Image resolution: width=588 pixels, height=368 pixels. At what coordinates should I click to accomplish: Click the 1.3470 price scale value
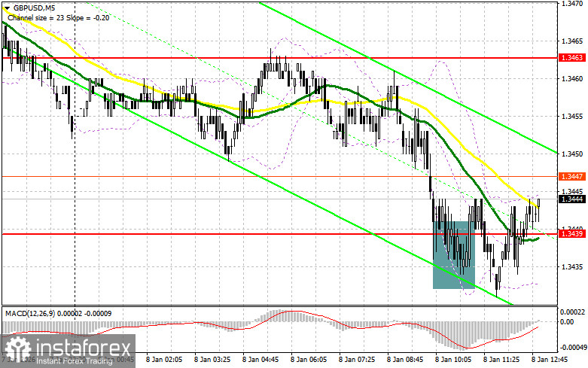[x=572, y=3]
